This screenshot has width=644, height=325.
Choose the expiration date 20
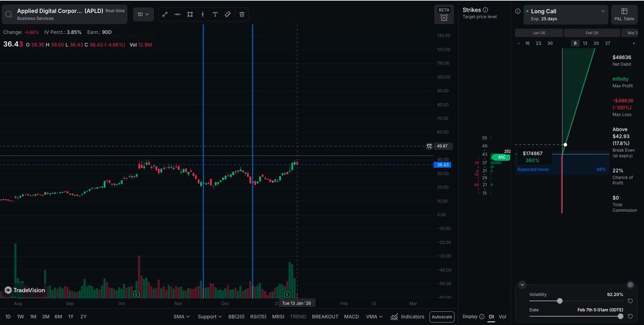coord(596,43)
